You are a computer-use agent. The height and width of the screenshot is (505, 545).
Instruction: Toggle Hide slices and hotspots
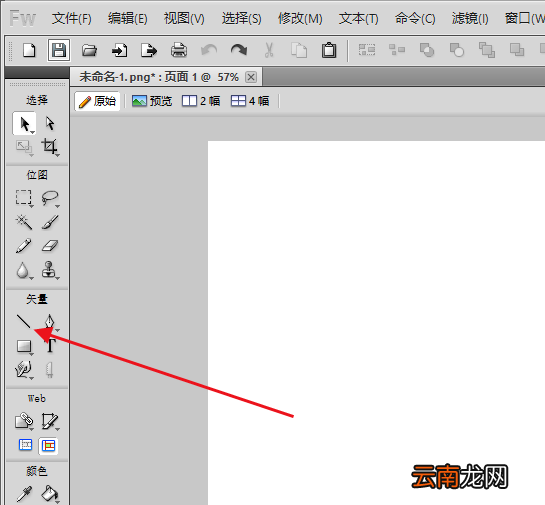[x=25, y=445]
